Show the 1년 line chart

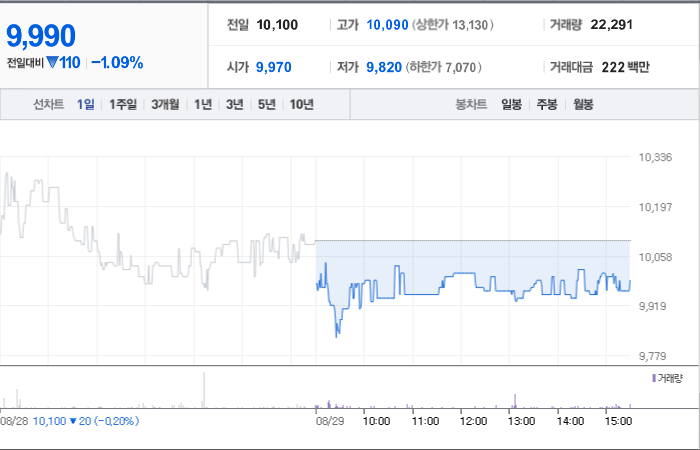[x=203, y=104]
